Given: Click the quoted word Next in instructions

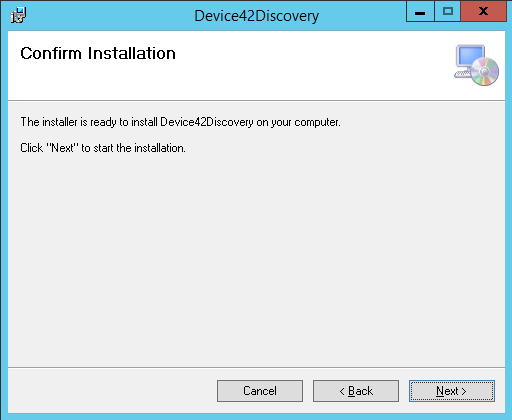Looking at the screenshot, I should click(x=62, y=148).
